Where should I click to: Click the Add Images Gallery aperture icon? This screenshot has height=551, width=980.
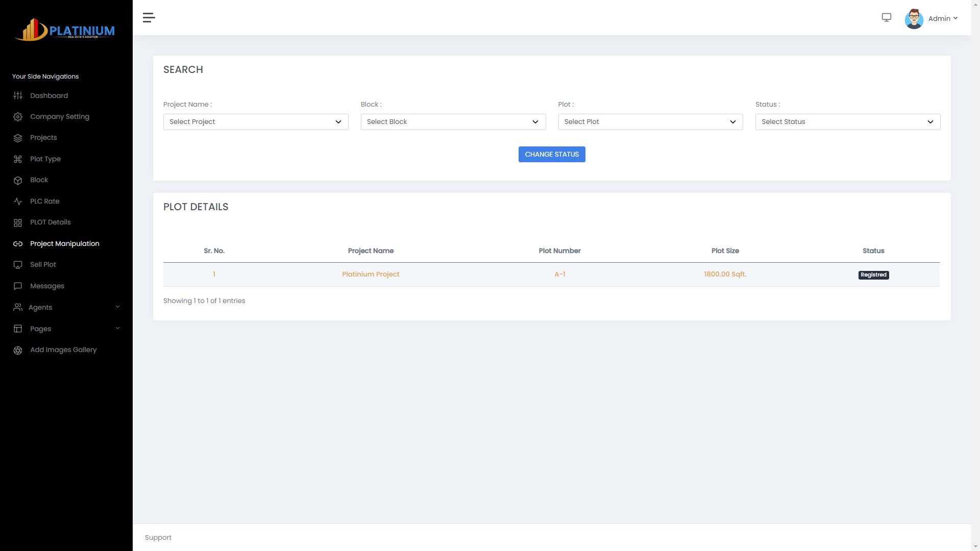[x=18, y=350]
